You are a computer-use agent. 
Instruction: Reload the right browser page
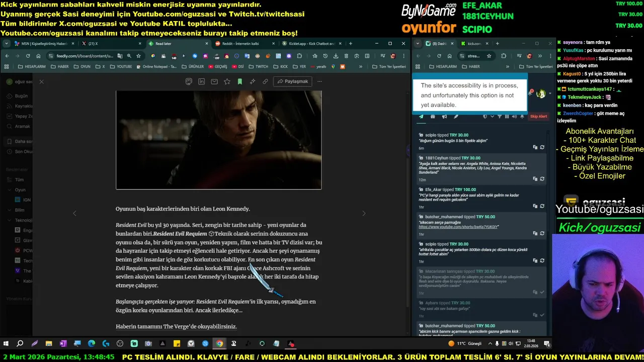click(x=438, y=56)
